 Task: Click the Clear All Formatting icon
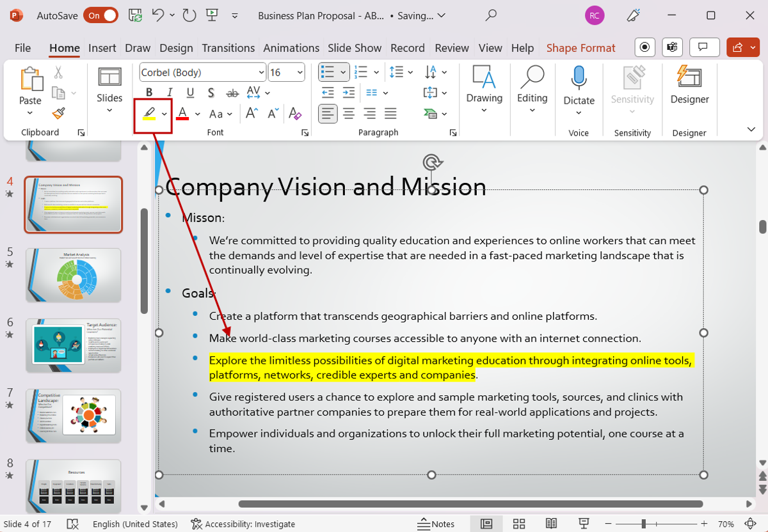point(295,113)
